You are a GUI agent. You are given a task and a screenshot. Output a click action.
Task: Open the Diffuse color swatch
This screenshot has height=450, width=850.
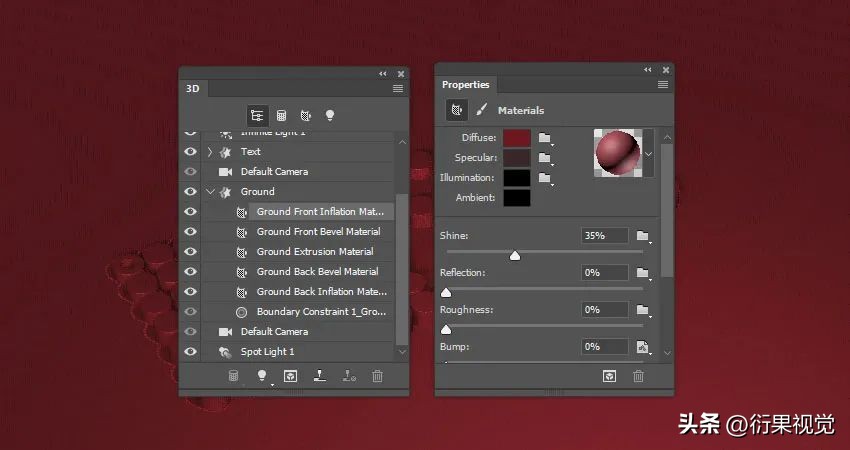(517, 138)
